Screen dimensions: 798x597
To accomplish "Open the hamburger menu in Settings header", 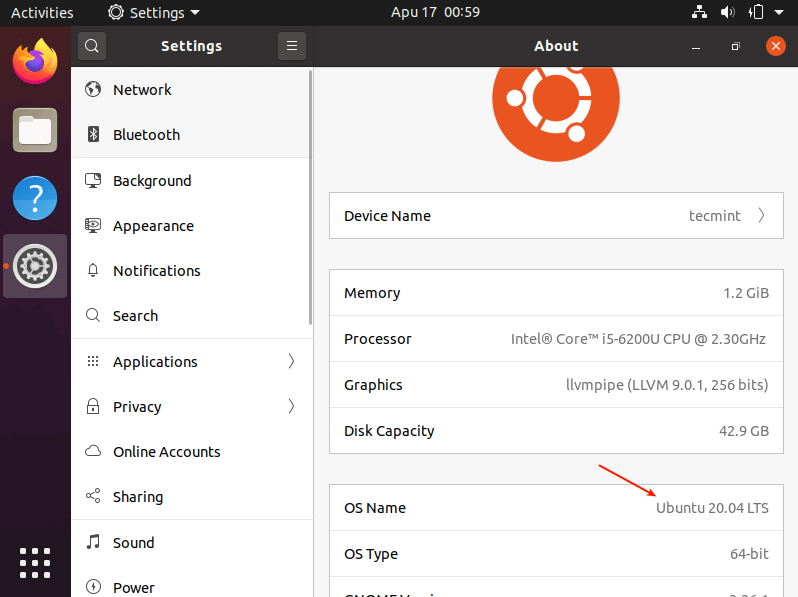I will (x=291, y=46).
